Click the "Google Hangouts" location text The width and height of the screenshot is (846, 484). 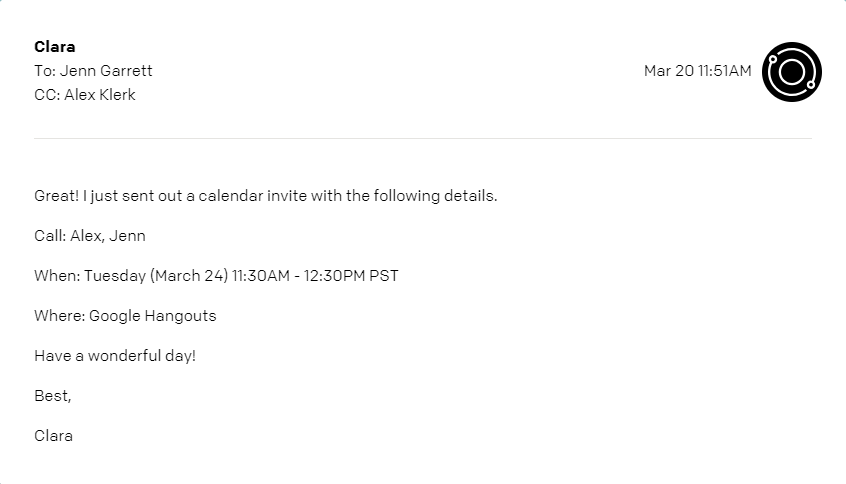coord(152,316)
